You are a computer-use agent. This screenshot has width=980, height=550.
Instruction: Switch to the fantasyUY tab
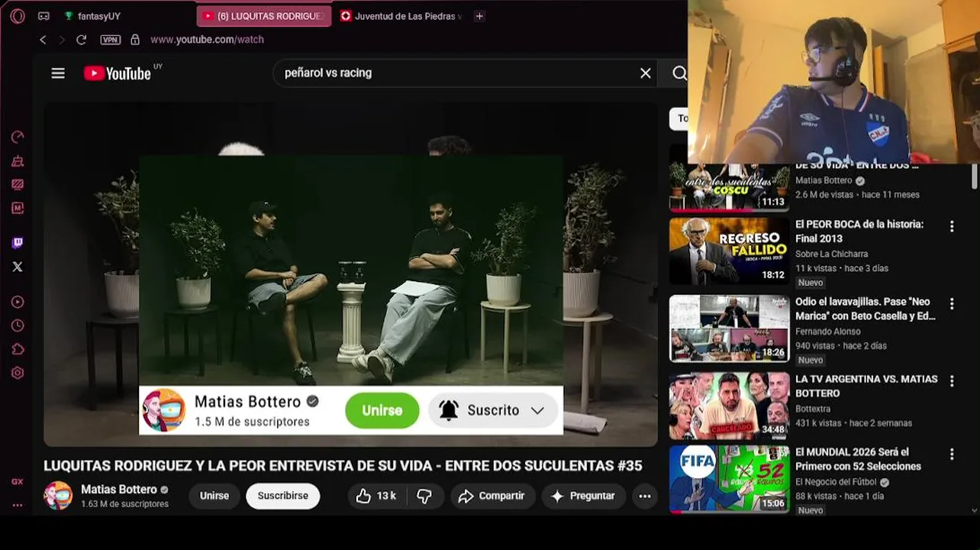click(98, 16)
